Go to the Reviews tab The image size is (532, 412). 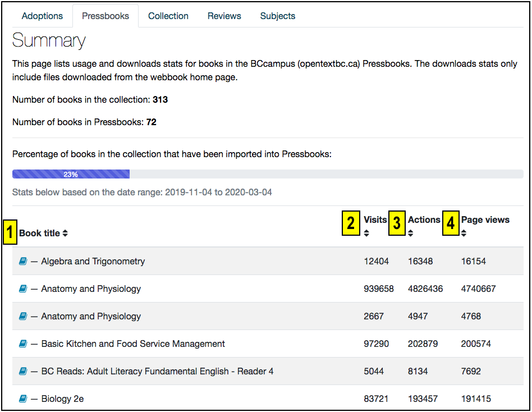(224, 16)
